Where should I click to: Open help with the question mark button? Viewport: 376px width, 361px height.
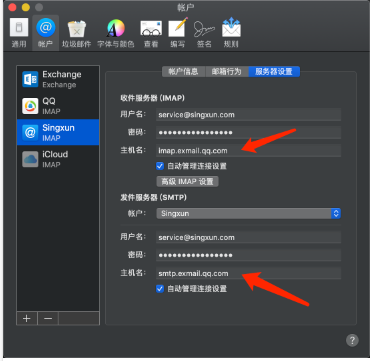[352, 340]
